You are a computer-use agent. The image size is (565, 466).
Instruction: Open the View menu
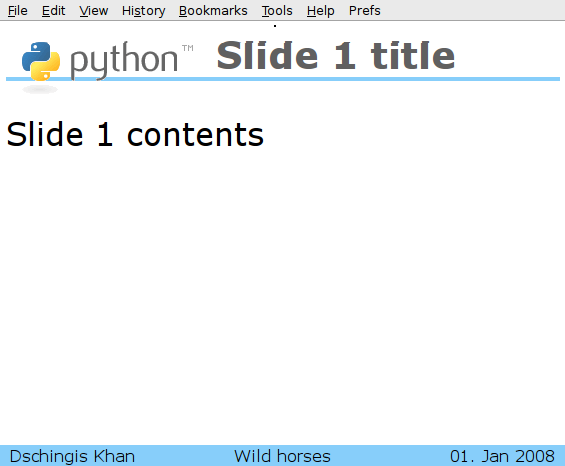[94, 11]
